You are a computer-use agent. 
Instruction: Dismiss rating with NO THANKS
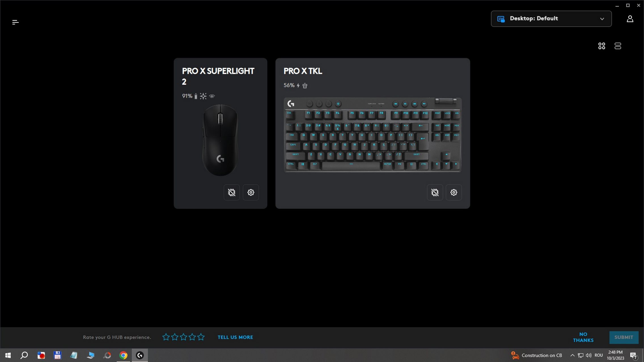pos(583,337)
